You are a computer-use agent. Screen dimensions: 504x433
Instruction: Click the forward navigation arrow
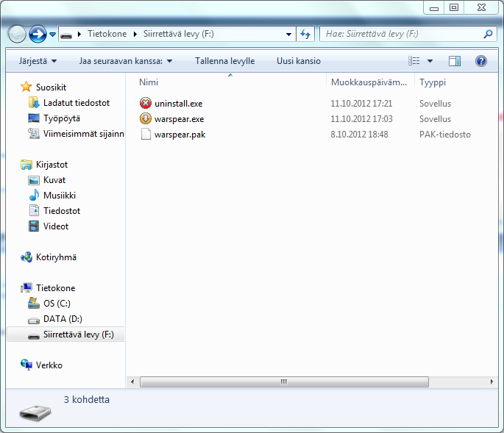pyautogui.click(x=38, y=34)
